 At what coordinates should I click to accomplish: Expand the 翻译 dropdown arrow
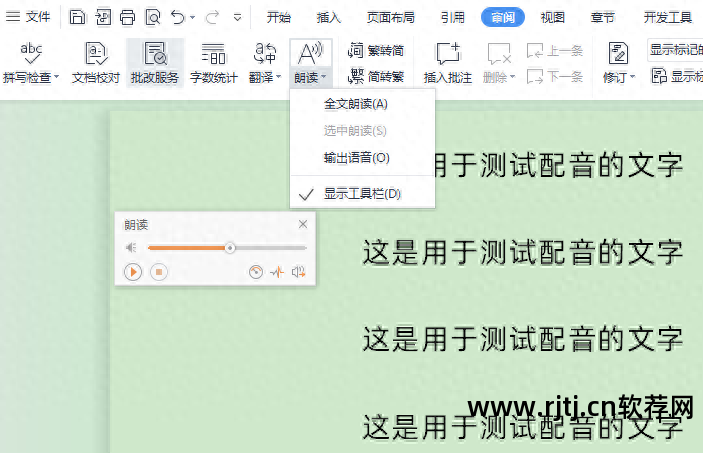pyautogui.click(x=278, y=77)
